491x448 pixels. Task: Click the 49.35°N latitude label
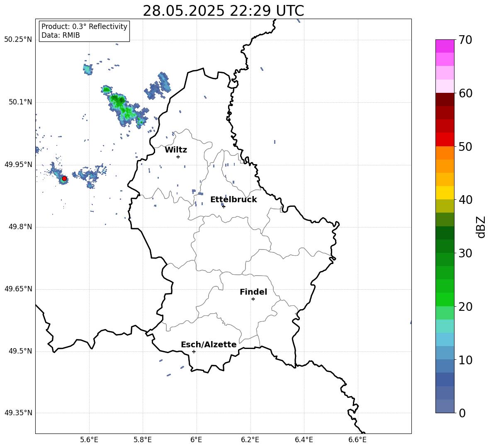tap(18, 413)
